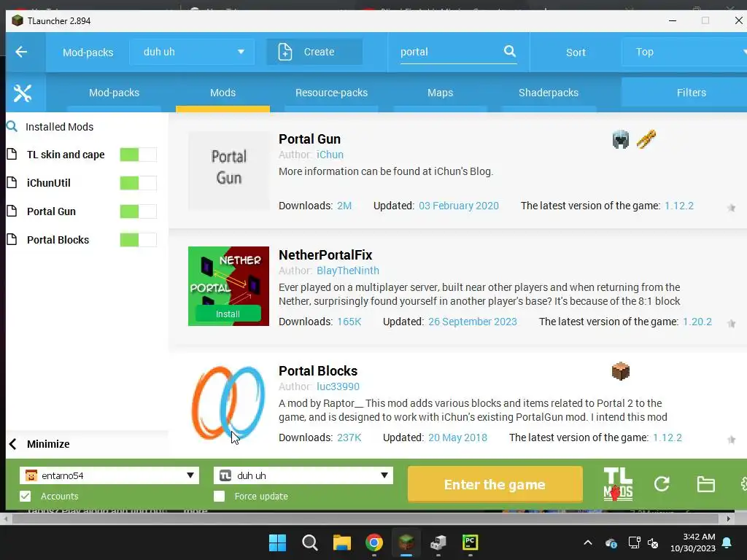Click the back arrow icon
The height and width of the screenshot is (560, 747).
[x=21, y=52]
